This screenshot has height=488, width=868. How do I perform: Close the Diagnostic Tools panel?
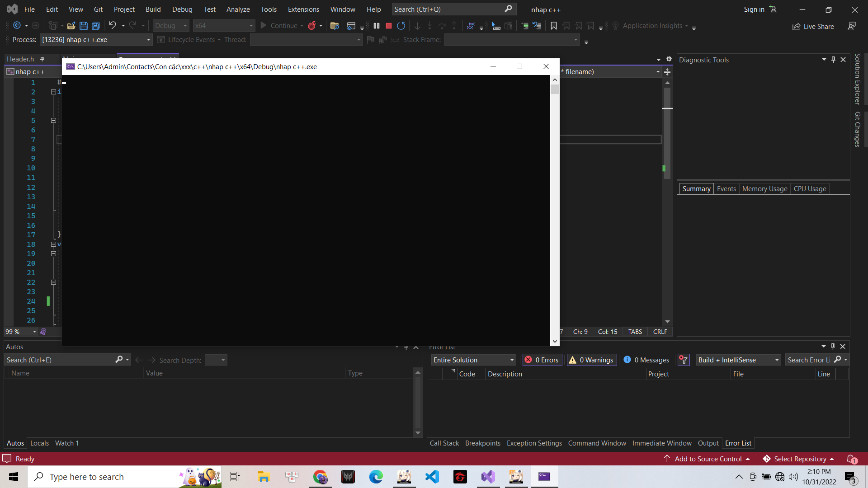pyautogui.click(x=843, y=60)
